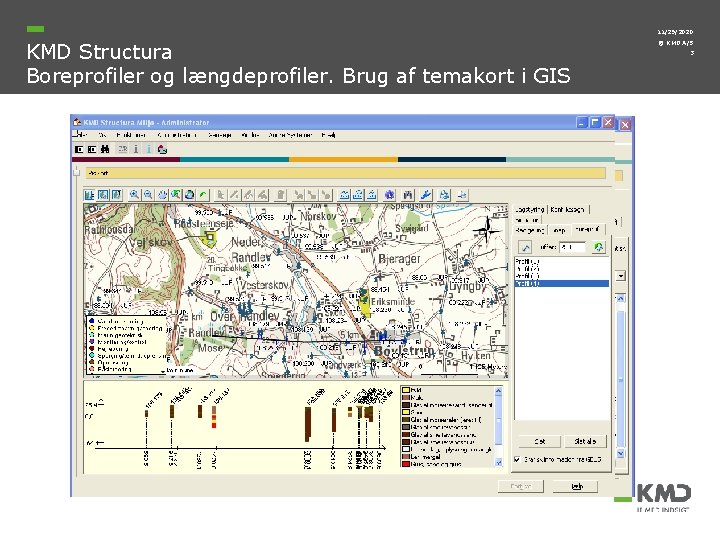
Task: Click scroll-up arrow of geology legend
Action: click(498, 391)
